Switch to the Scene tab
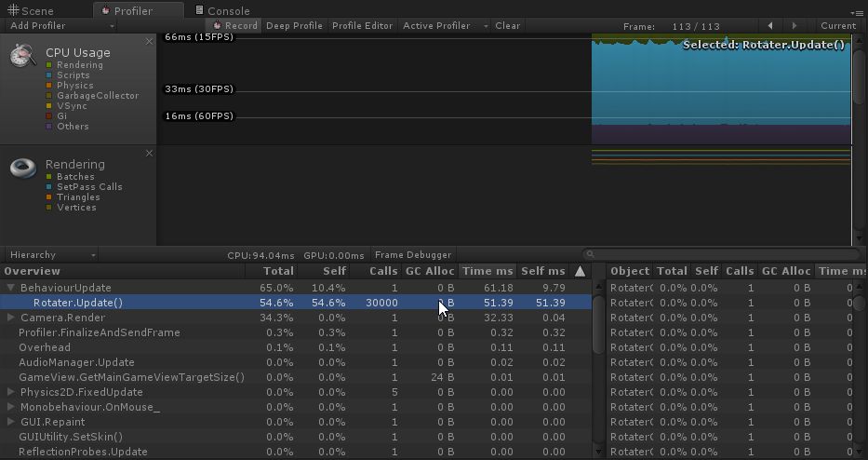868x460 pixels. pos(31,10)
